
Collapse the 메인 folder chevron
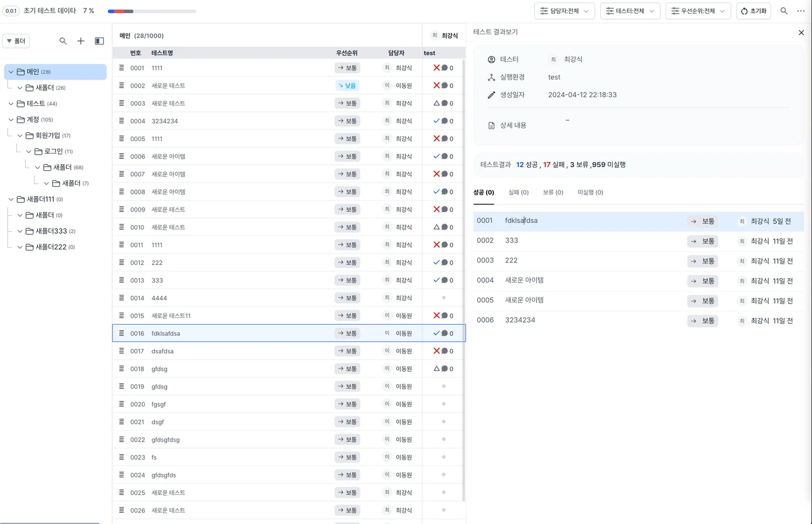point(11,72)
